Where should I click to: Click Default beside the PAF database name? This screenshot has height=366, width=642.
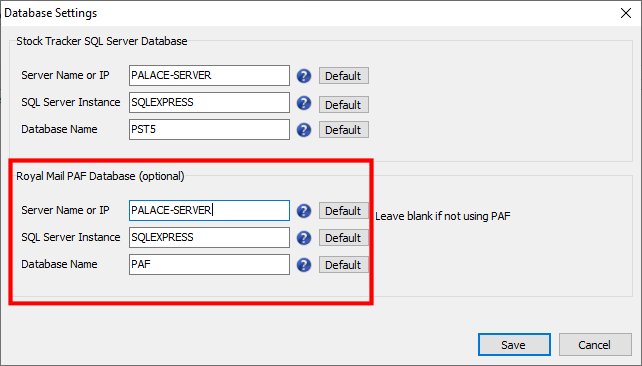(x=344, y=265)
